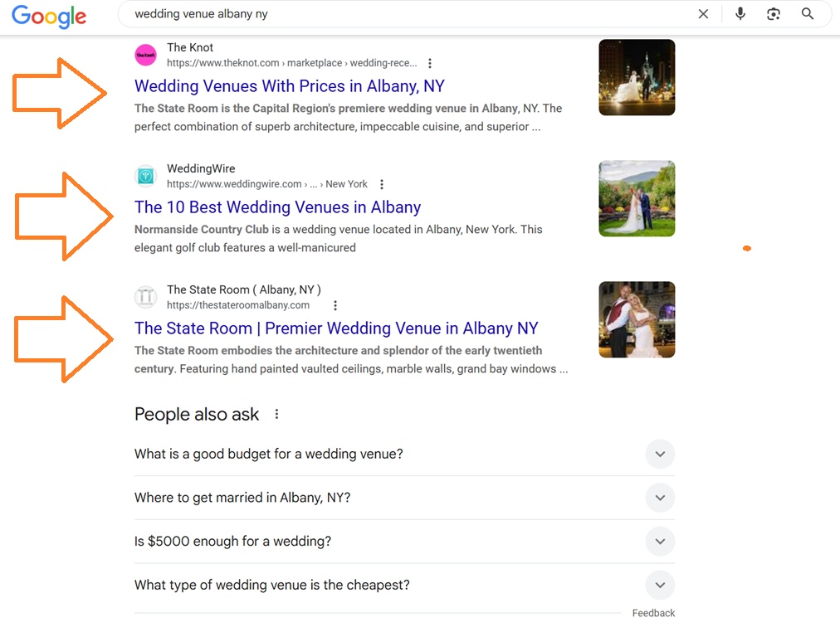Open WeddingWire garden couple thumbnail
This screenshot has height=642, width=840.
pos(637,198)
